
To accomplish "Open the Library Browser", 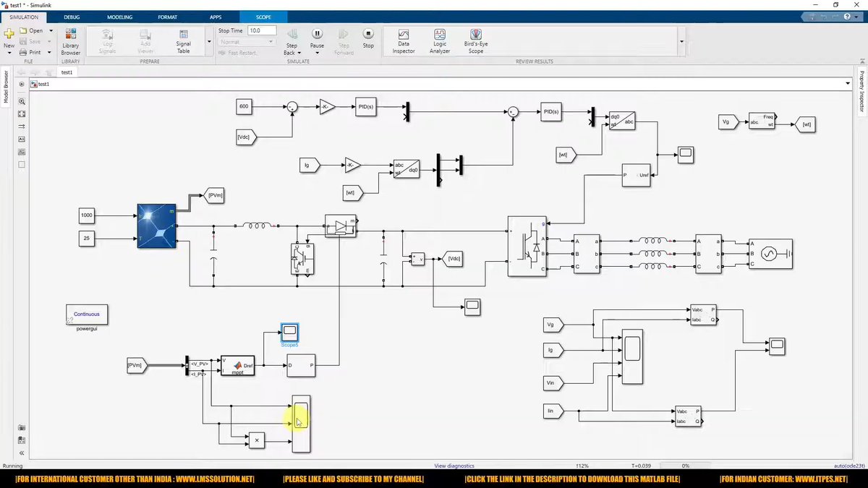I will click(x=71, y=41).
